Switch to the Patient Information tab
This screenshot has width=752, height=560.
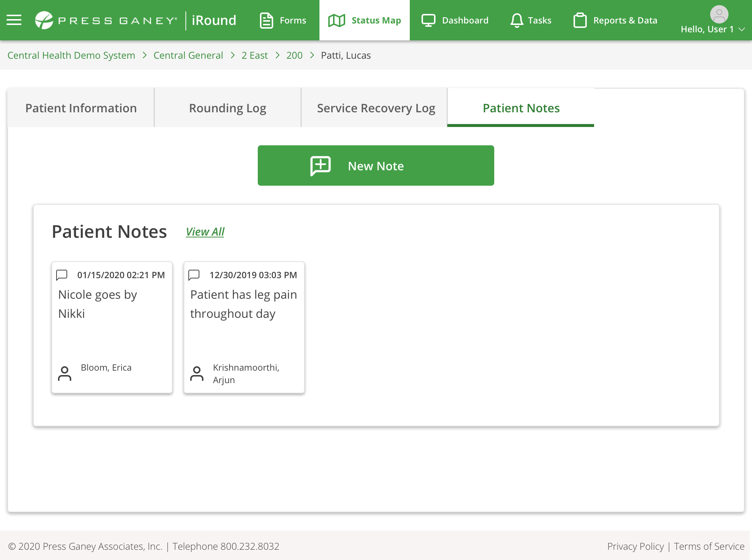click(x=81, y=108)
